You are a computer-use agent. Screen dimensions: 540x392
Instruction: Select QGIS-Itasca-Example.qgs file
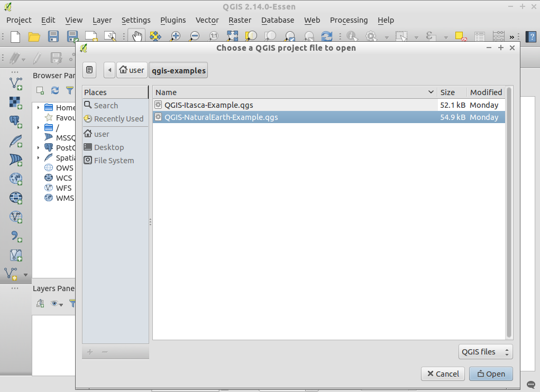pyautogui.click(x=329, y=105)
